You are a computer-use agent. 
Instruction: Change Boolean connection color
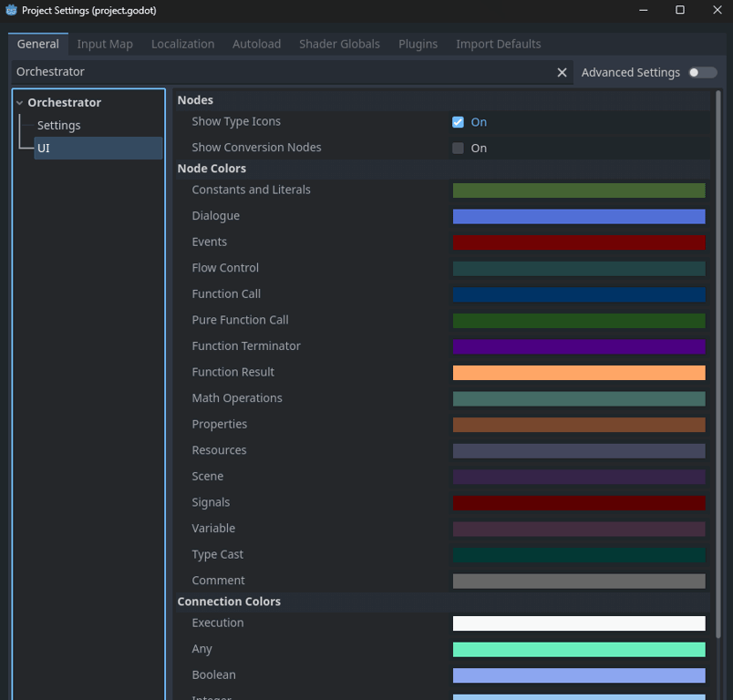pyautogui.click(x=579, y=675)
